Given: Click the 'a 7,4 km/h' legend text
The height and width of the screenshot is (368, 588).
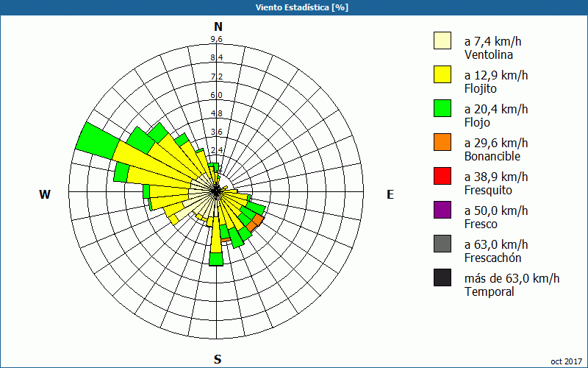Looking at the screenshot, I should tap(492, 41).
